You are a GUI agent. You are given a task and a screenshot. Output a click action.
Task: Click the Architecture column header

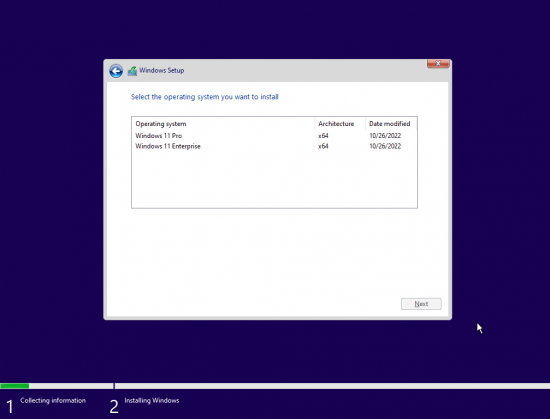click(x=340, y=124)
